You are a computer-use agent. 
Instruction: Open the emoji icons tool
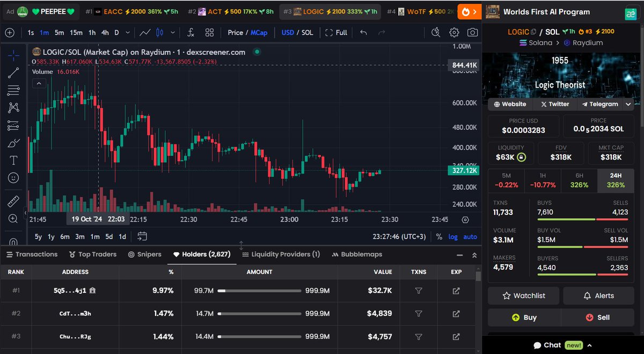point(13,178)
